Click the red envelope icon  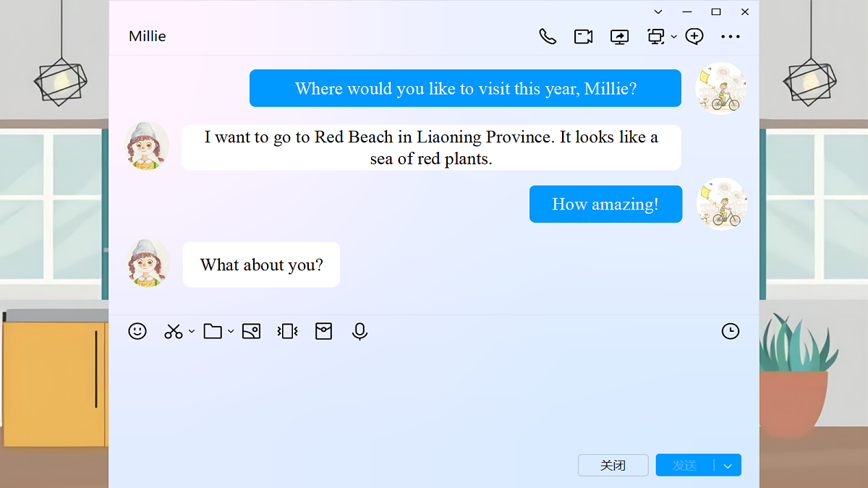coord(323,331)
